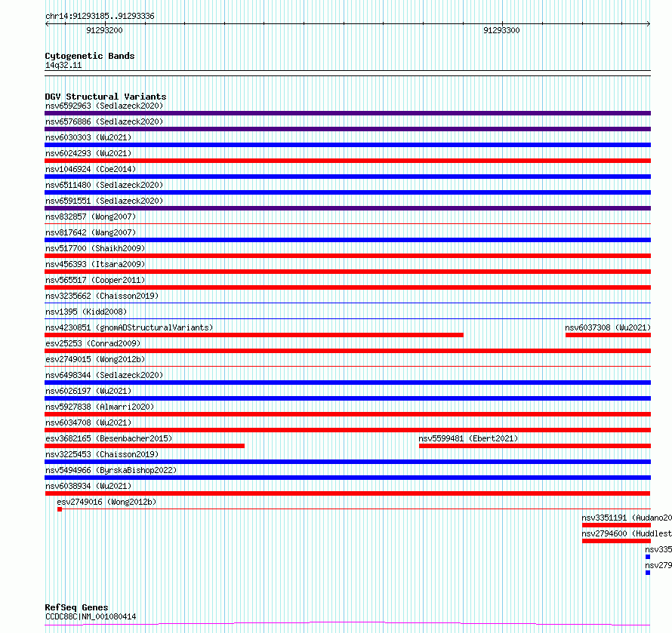Viewport: 672px width, 633px height.
Task: Select the nsv6030303 (Wu2021) label
Action: (x=88, y=137)
